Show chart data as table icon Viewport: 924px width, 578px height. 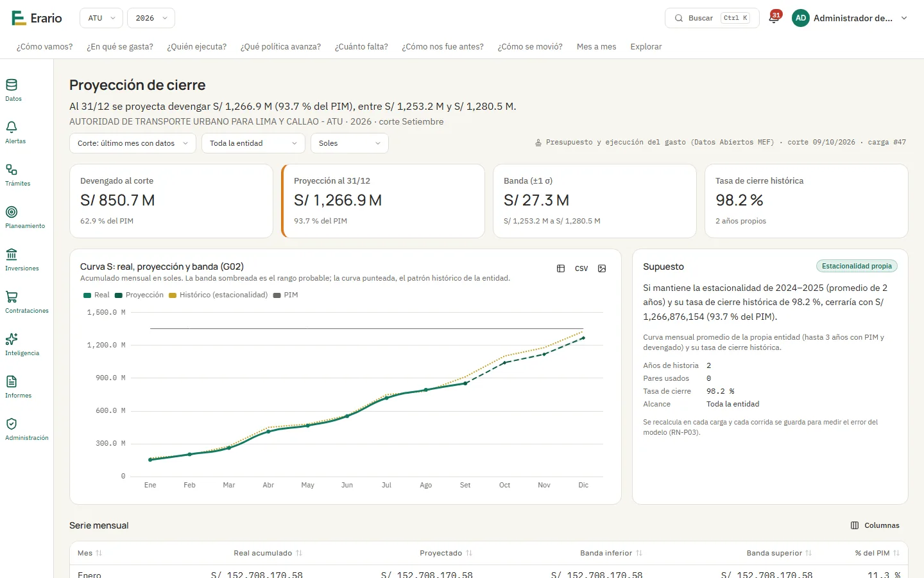click(x=561, y=268)
